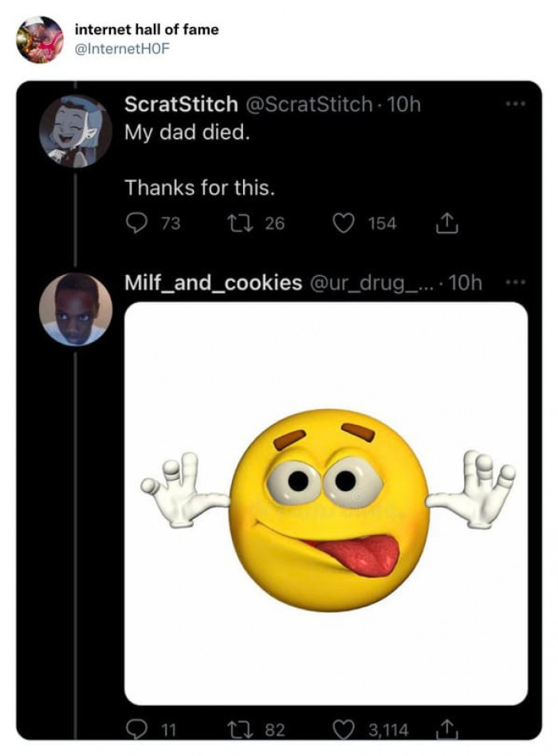Image resolution: width=558 pixels, height=756 pixels.
Task: Open Milf_and_cookies' profile avatar
Action: point(76,309)
